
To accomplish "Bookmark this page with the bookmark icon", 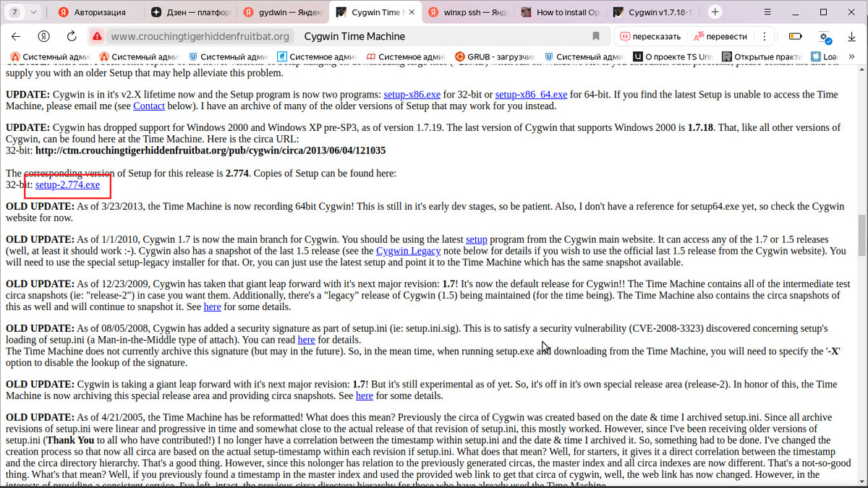I will (x=596, y=36).
